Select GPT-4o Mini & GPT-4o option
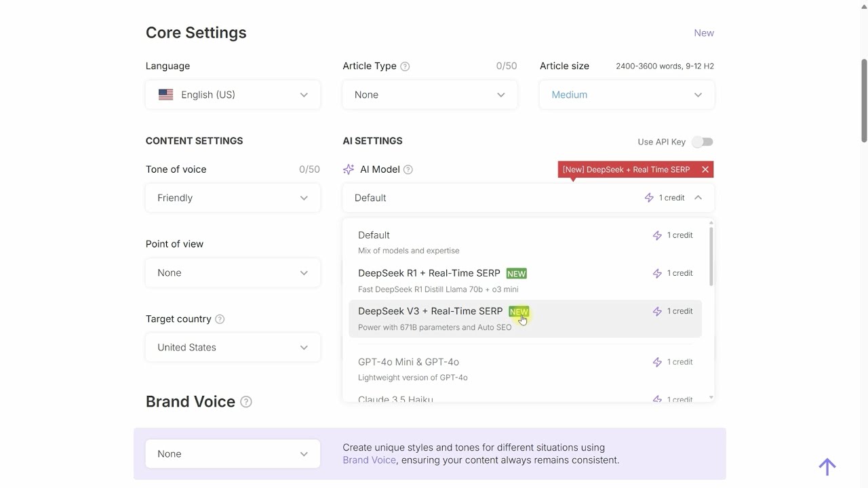 [525, 369]
